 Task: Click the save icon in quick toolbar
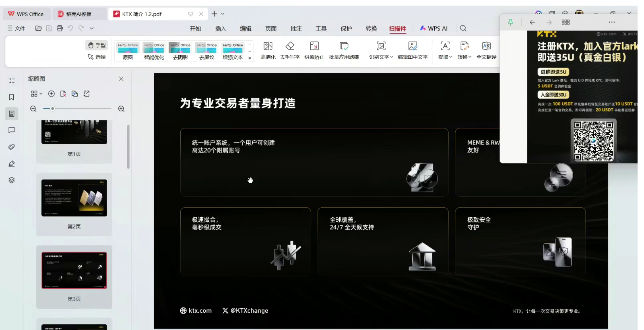point(49,28)
